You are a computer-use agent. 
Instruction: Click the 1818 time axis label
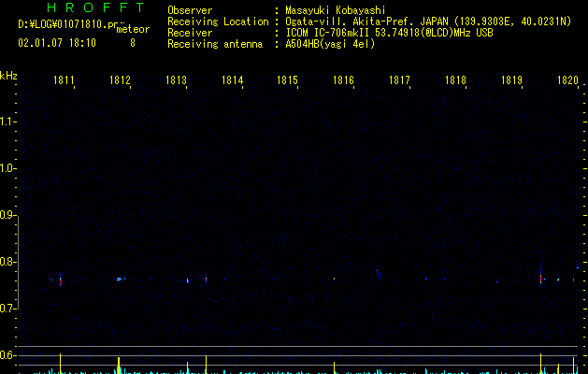pos(455,80)
